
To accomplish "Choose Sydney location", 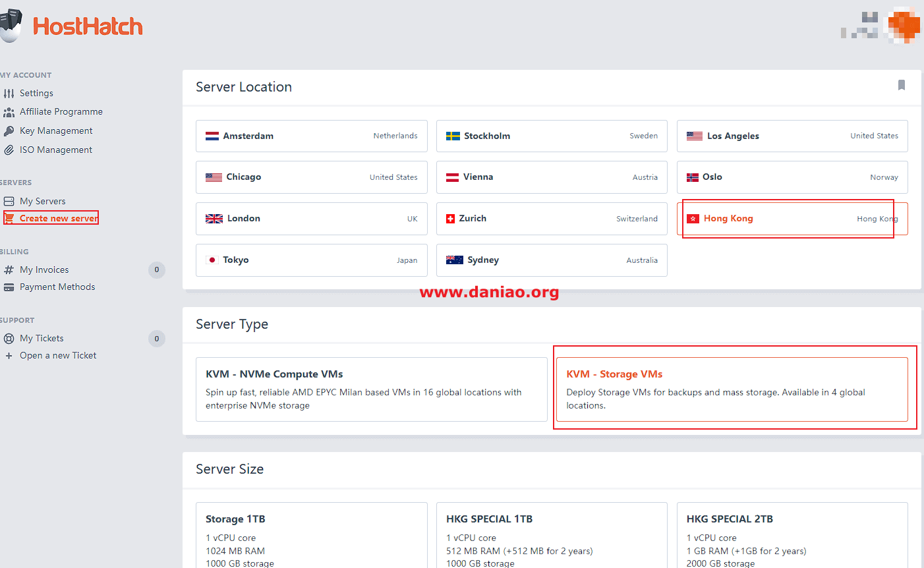I will (552, 260).
